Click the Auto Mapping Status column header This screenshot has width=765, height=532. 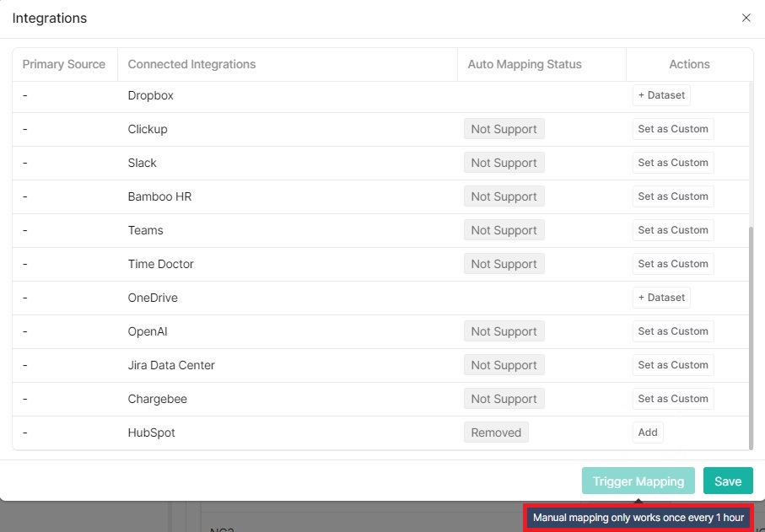click(523, 64)
